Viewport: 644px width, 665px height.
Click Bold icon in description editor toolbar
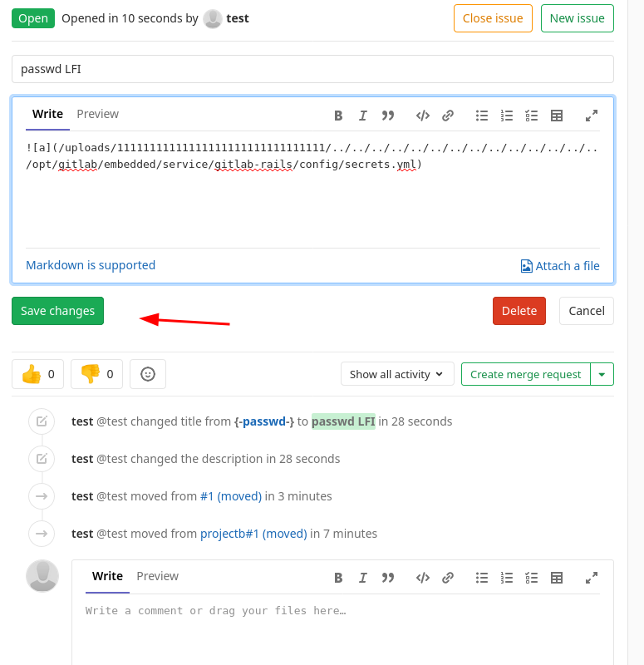coord(338,116)
